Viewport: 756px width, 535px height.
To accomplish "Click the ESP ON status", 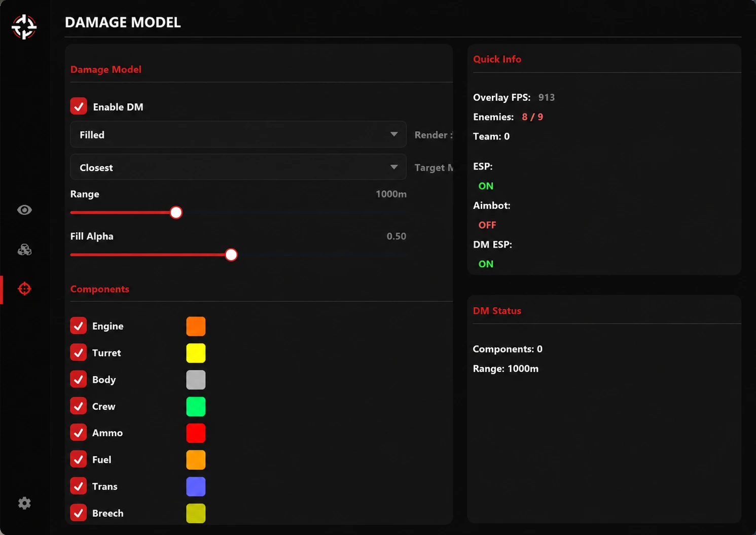I will click(x=486, y=186).
